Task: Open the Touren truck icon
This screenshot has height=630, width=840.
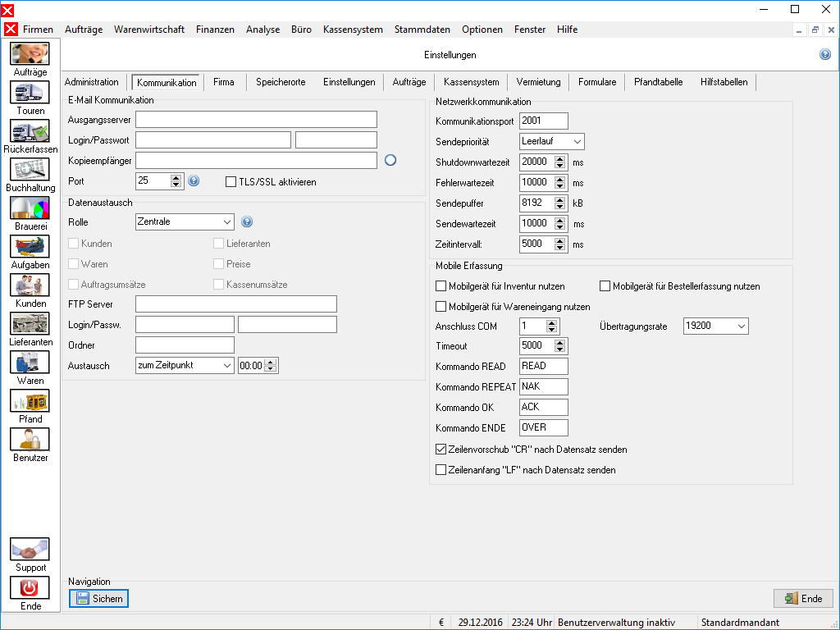Action: click(30, 93)
